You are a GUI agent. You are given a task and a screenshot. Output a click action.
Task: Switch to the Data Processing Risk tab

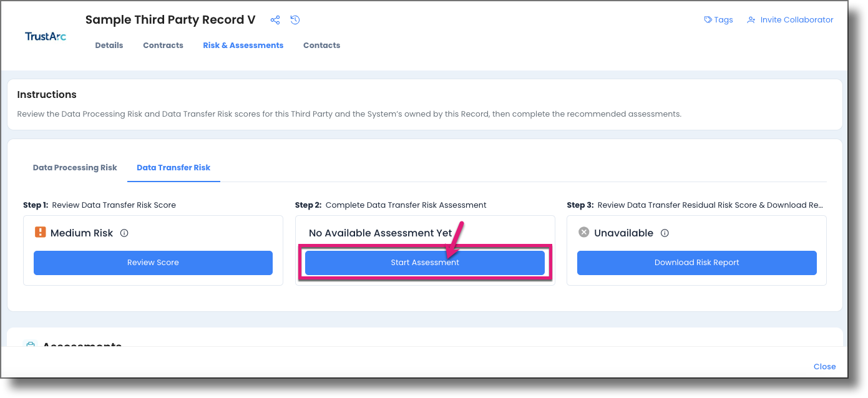coord(74,167)
